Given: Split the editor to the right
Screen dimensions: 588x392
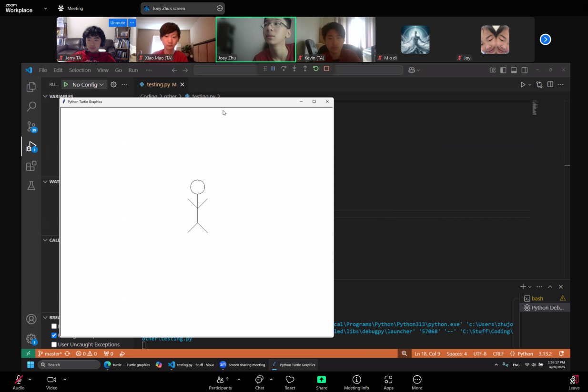Looking at the screenshot, I should 550,84.
